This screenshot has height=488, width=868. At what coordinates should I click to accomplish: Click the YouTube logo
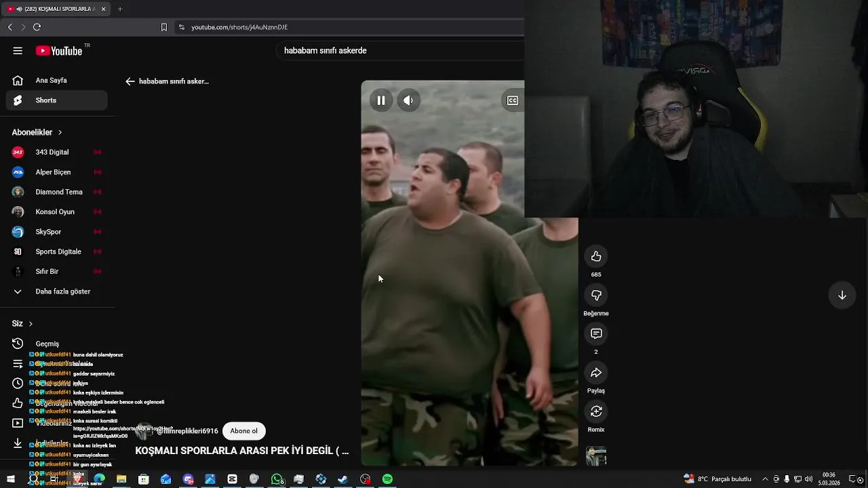(59, 51)
